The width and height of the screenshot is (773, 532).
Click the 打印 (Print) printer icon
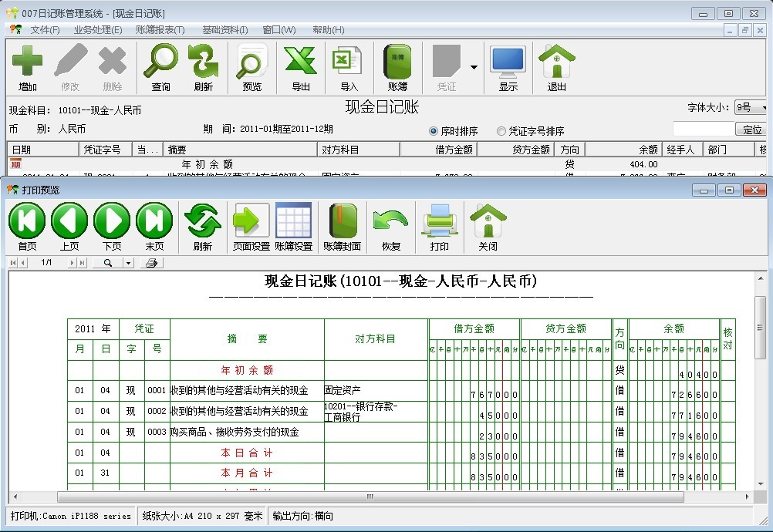coord(440,224)
